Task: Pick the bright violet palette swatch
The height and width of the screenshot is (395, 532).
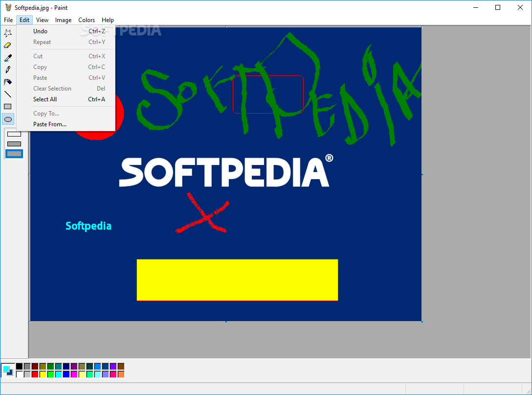Action: point(113,366)
